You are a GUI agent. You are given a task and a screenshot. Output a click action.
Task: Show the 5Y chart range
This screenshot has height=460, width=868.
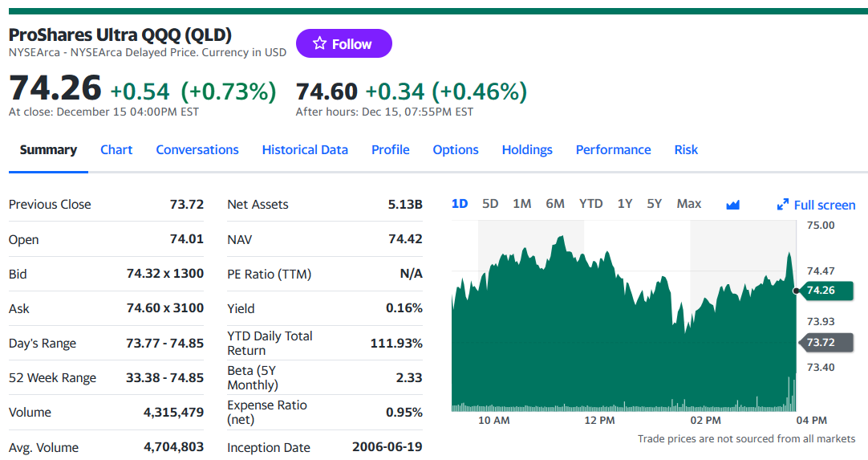(655, 204)
